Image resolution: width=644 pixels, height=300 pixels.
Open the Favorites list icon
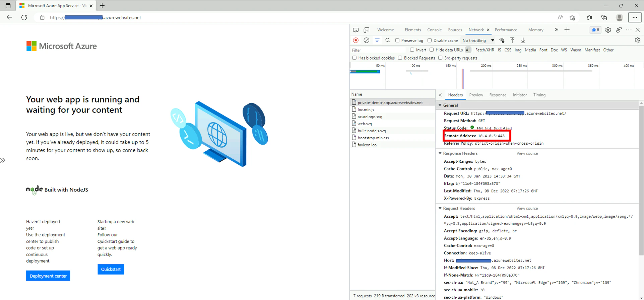pyautogui.click(x=589, y=17)
